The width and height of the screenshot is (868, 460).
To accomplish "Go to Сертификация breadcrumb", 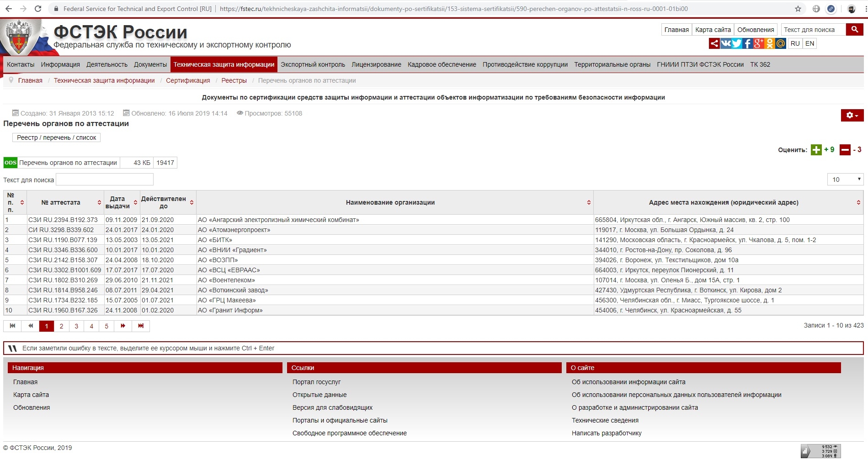I will pos(188,80).
